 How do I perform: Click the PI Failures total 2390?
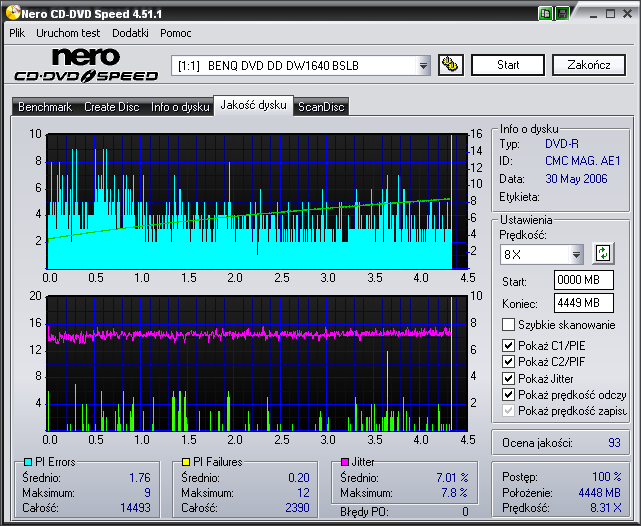(x=297, y=508)
